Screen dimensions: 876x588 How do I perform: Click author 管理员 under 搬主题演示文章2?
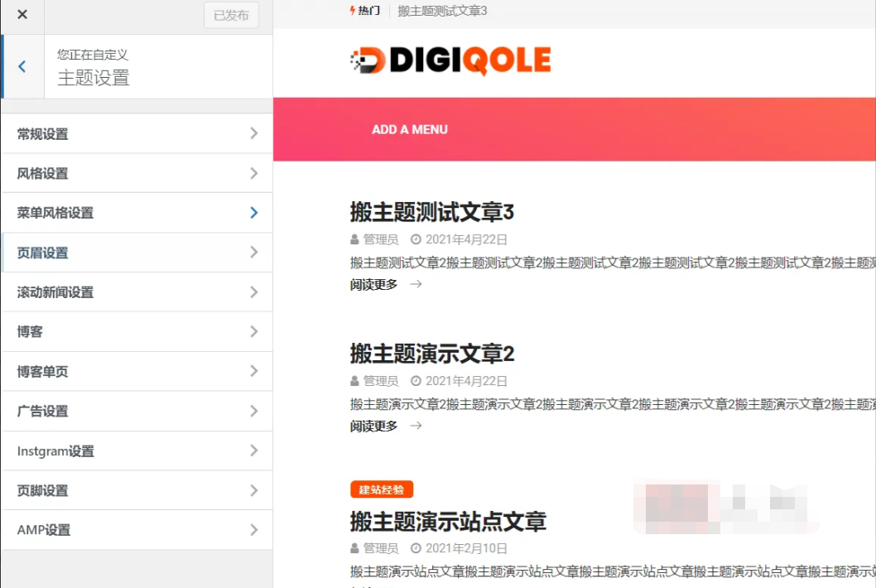pyautogui.click(x=381, y=381)
